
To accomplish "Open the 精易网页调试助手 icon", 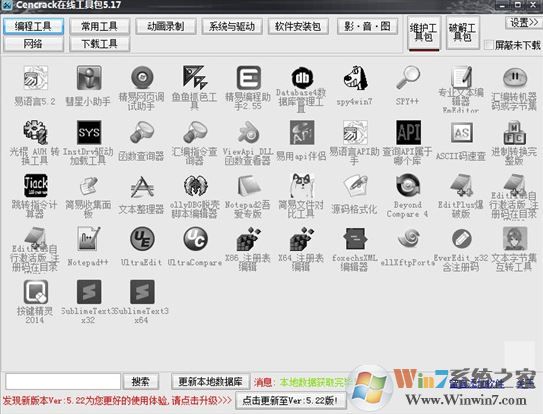I will point(142,78).
